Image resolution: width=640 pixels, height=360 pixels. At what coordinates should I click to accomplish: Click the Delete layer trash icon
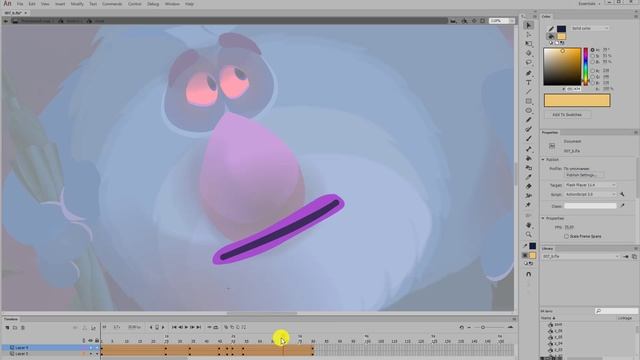[x=23, y=328]
